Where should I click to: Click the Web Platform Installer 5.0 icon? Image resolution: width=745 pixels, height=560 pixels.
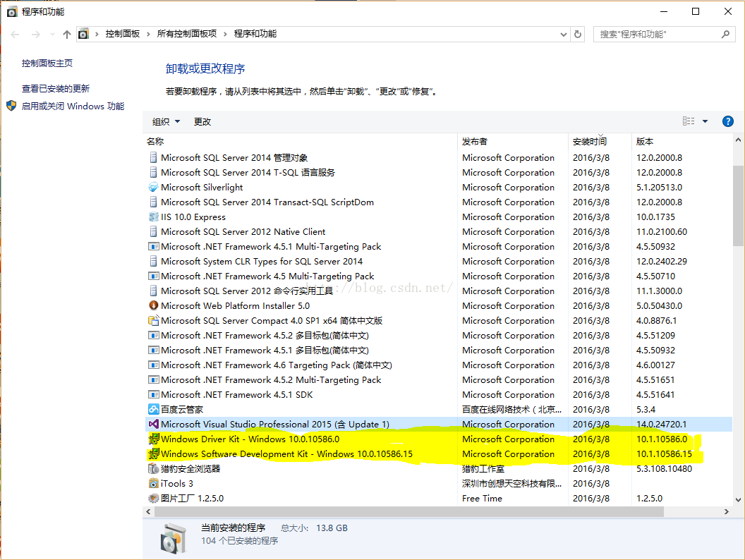[x=154, y=306]
